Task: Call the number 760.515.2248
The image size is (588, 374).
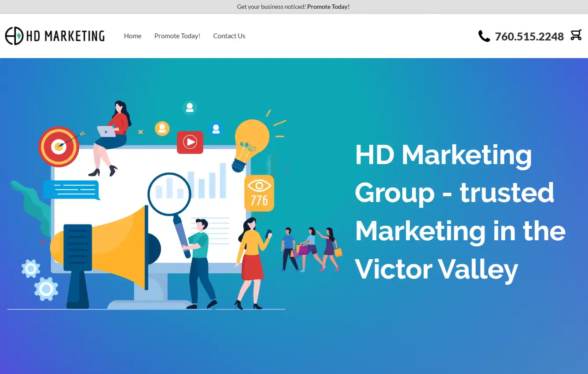Action: (529, 37)
